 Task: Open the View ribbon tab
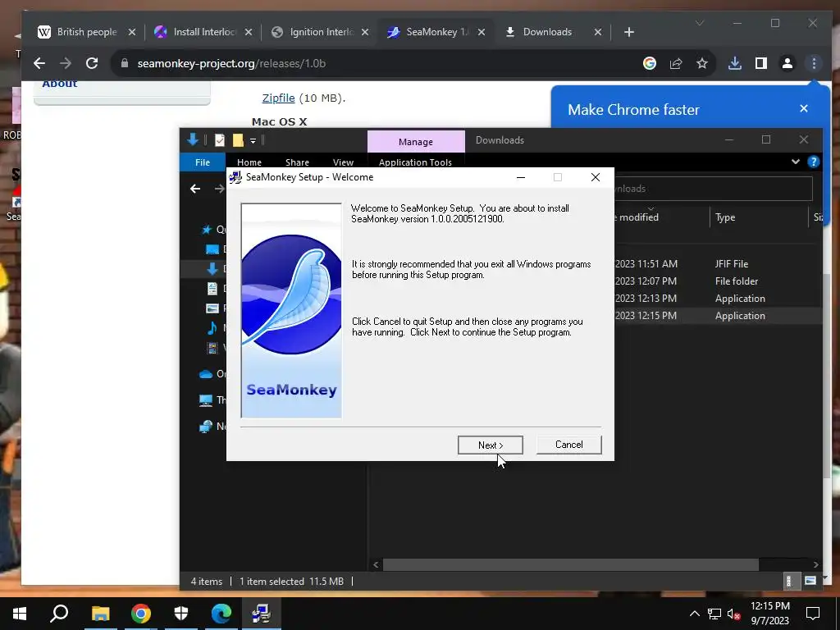tap(343, 162)
